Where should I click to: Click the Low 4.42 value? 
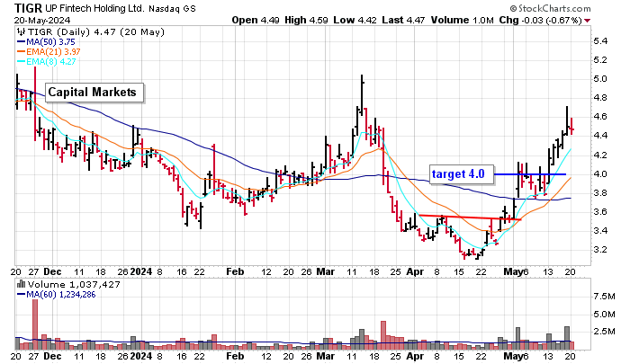point(355,20)
